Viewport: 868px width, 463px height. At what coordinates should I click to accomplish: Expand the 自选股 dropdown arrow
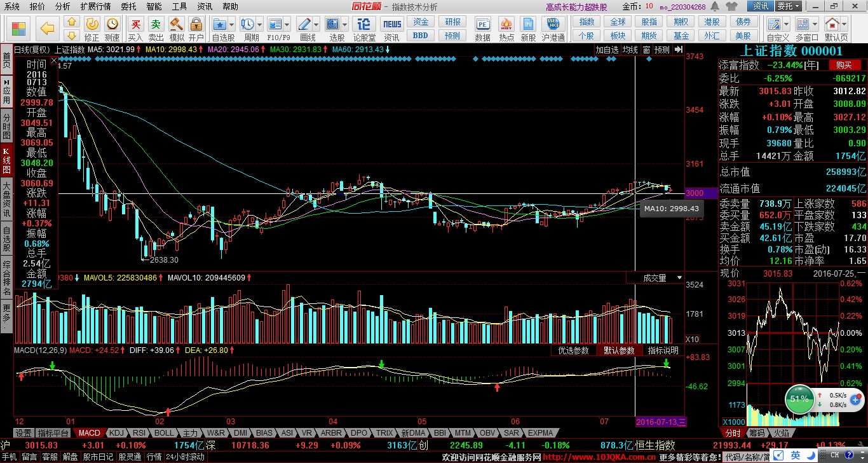click(231, 25)
